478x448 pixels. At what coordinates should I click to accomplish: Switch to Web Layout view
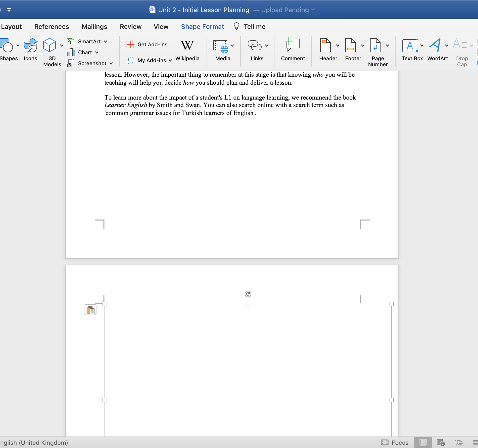(x=441, y=443)
